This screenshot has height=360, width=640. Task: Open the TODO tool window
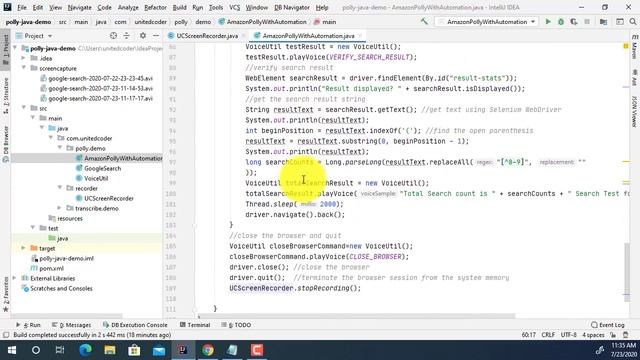pos(236,325)
